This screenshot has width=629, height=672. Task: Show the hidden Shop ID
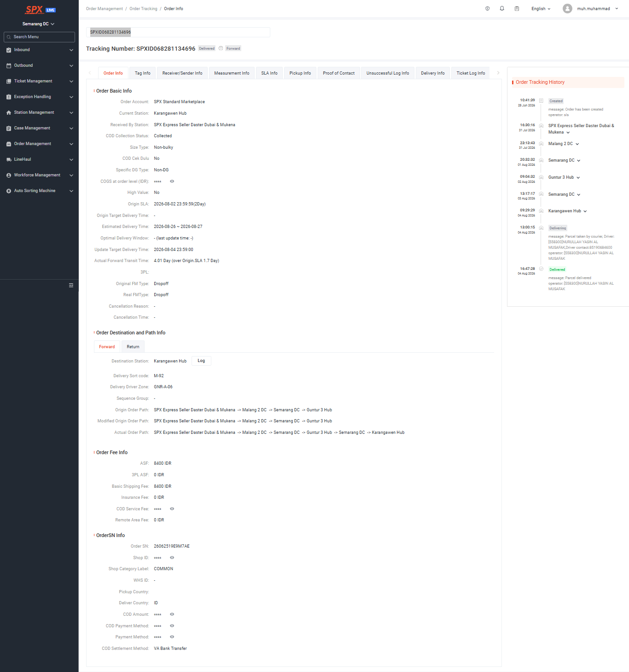pyautogui.click(x=172, y=558)
